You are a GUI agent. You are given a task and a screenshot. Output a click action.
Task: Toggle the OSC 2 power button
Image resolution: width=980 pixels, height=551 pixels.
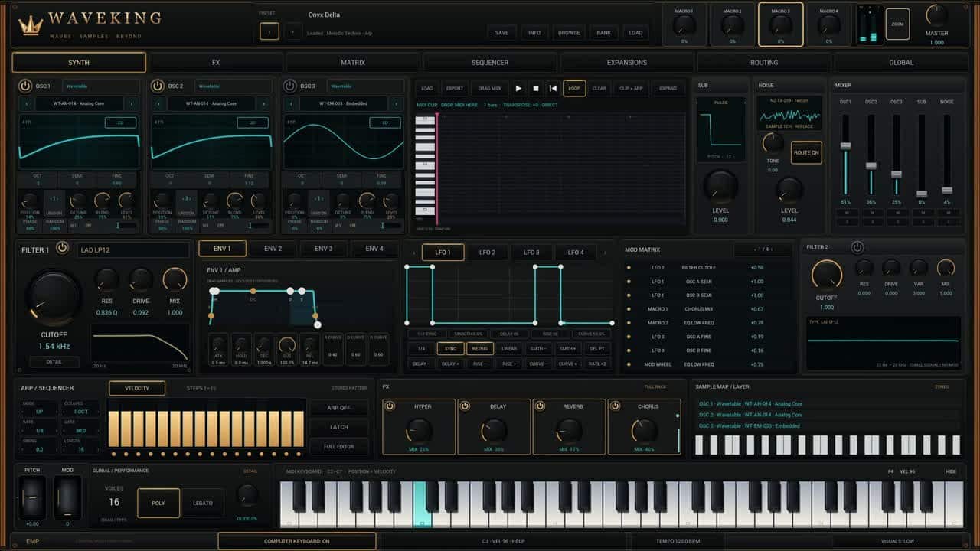(x=157, y=86)
